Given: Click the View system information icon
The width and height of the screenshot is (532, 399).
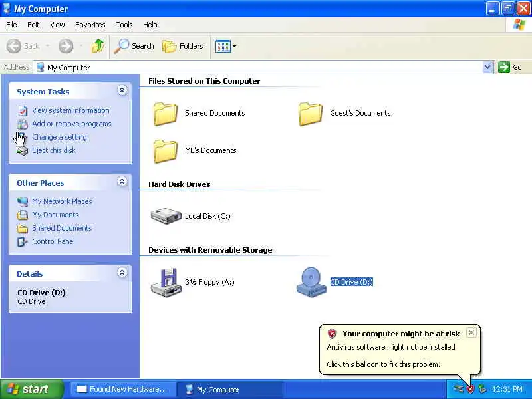Looking at the screenshot, I should point(23,111).
